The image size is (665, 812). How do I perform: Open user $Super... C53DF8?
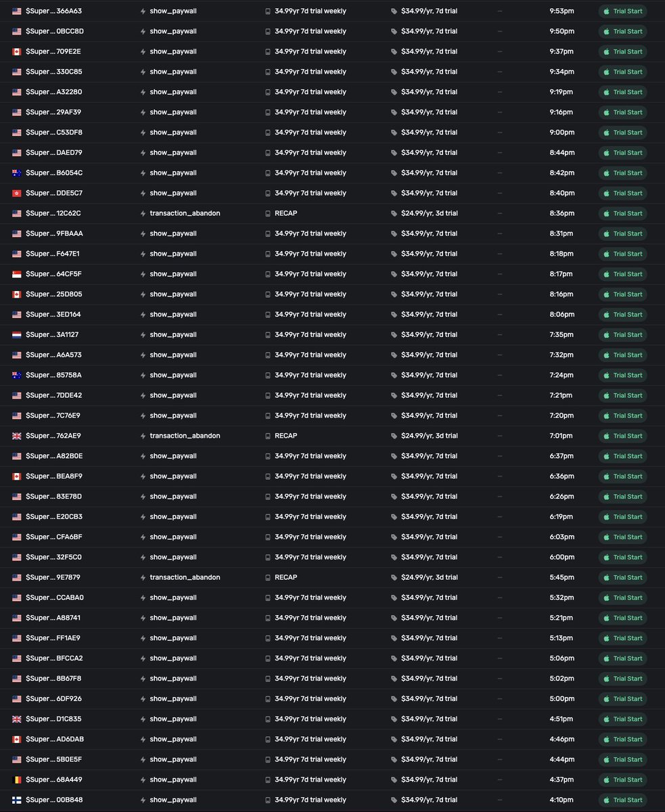[x=54, y=133]
